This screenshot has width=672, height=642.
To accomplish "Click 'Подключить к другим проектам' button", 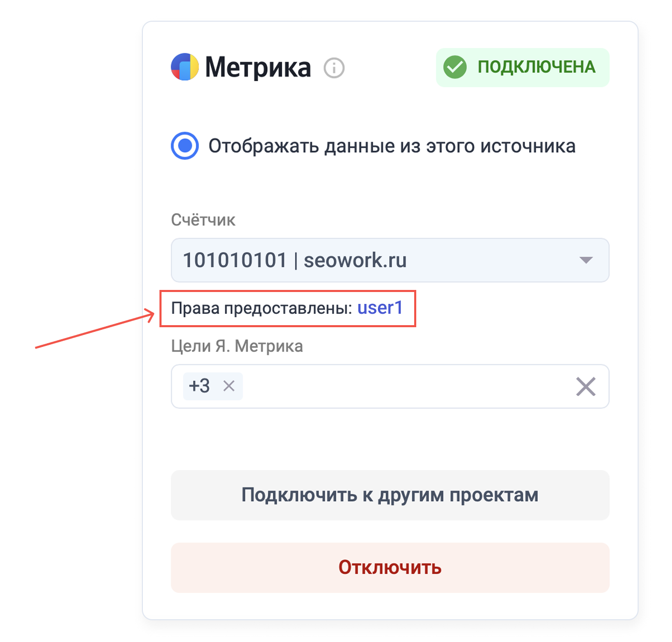I will pos(390,495).
